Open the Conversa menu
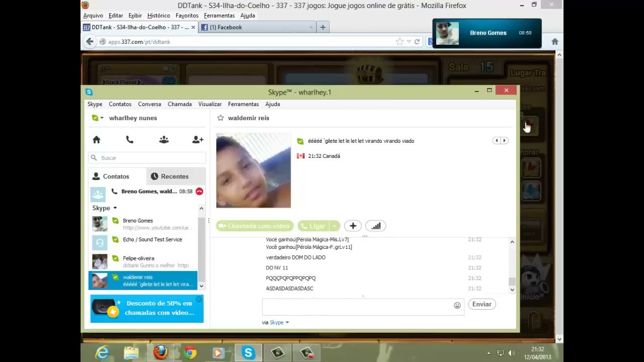This screenshot has height=362, width=644. point(149,104)
